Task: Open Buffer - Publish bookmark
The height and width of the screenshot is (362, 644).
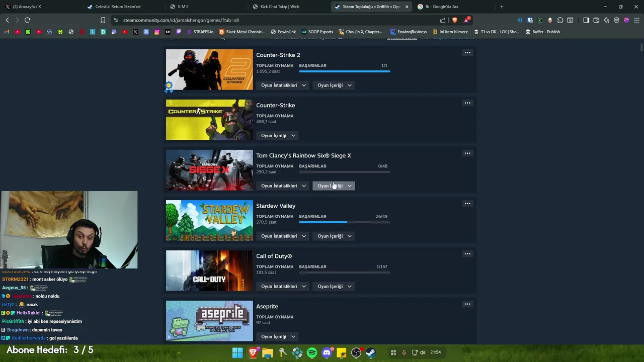Action: pos(542,32)
